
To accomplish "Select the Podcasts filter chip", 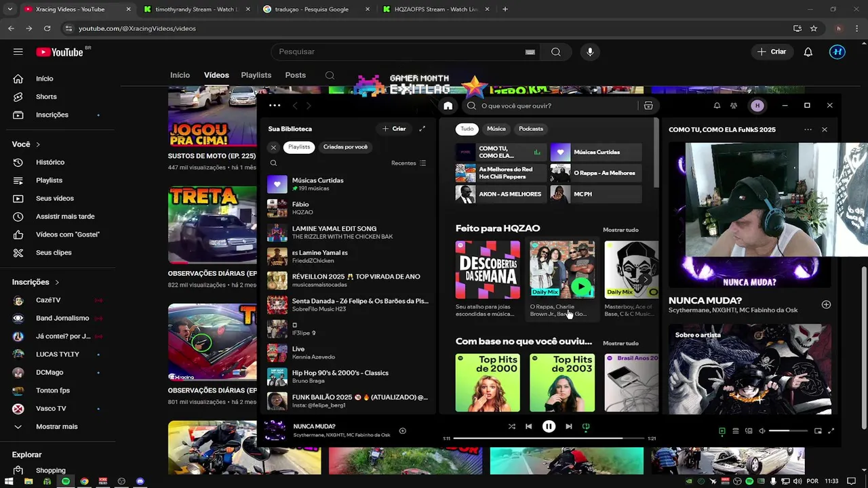I will (531, 129).
